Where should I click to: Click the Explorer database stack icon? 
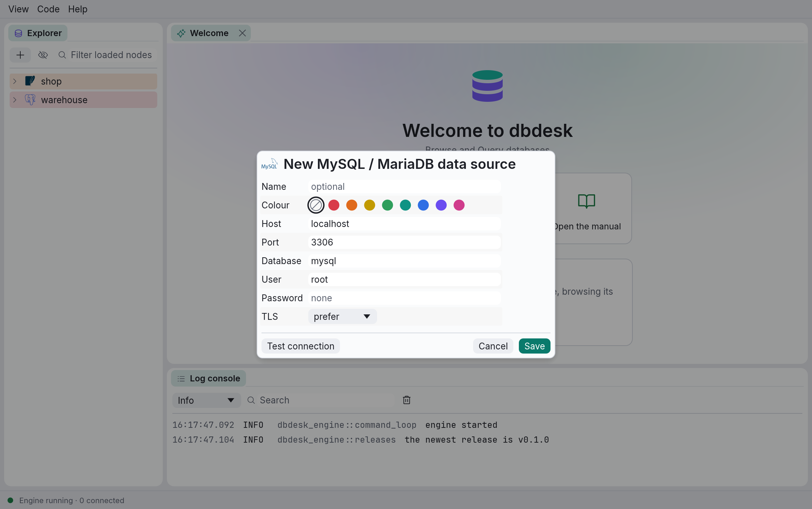[x=19, y=33]
